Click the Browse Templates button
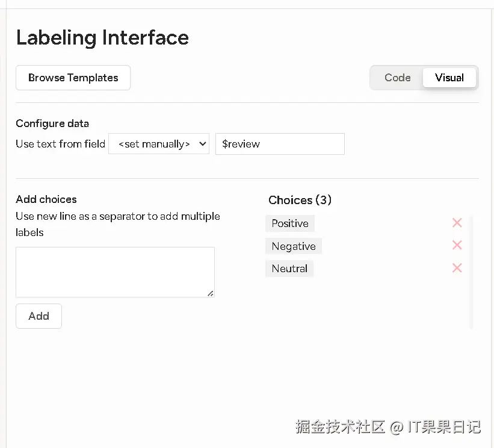This screenshot has width=494, height=448. tap(73, 78)
